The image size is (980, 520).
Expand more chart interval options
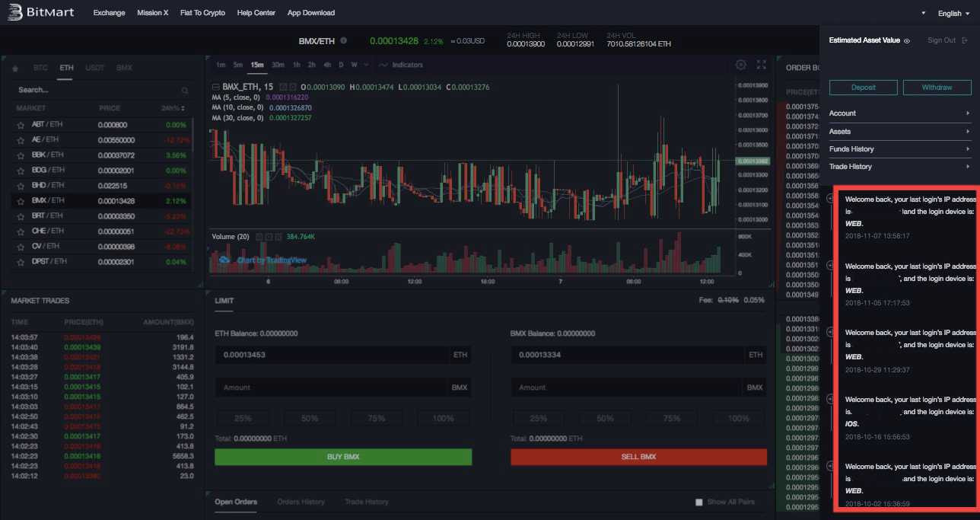tap(366, 65)
